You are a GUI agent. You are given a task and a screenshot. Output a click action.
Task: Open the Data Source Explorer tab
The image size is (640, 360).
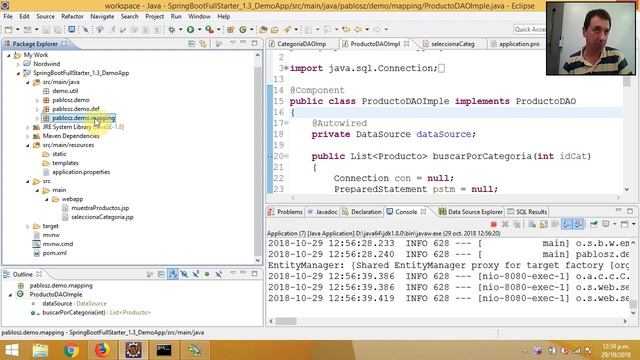point(471,212)
